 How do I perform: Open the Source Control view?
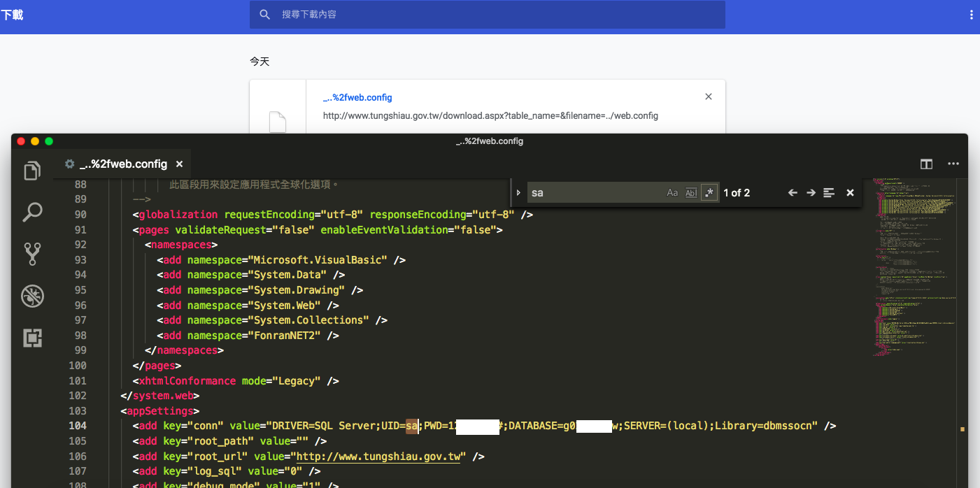[x=32, y=254]
